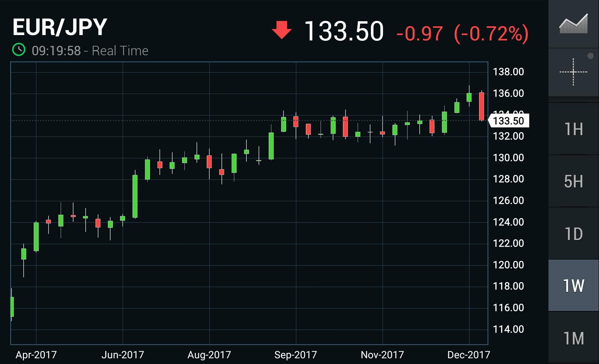Click the tall green candle after Jun-2017 gridline

pos(135,196)
